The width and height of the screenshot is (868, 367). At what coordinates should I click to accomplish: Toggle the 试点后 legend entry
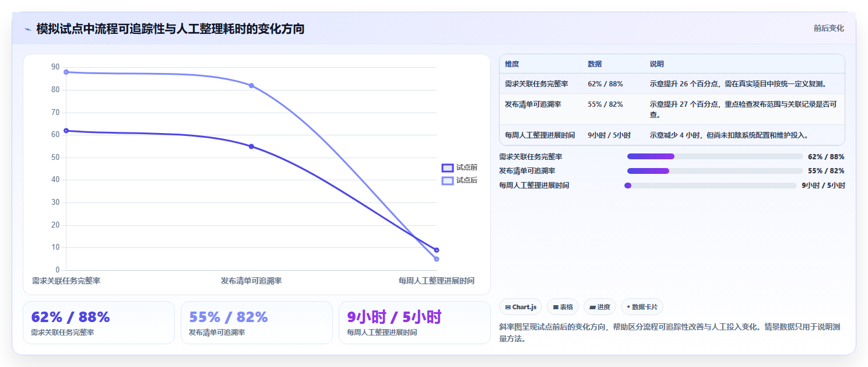point(459,180)
